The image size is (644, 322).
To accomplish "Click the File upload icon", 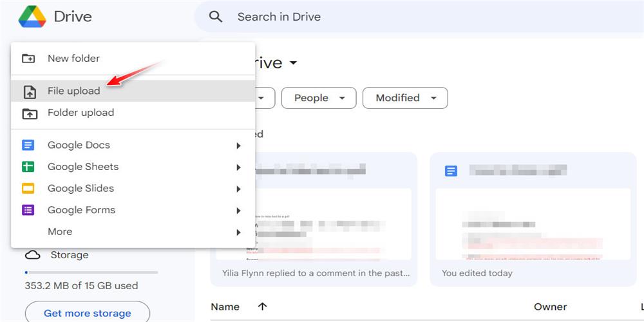I will point(29,91).
